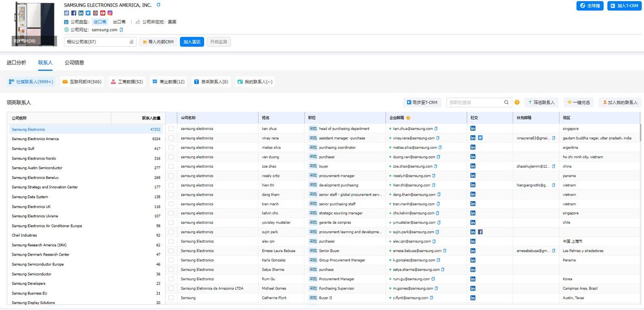Image resolution: width=644 pixels, height=310 pixels.
Task: Open Rum Gu's LinkedIn icon
Action: coord(473,278)
